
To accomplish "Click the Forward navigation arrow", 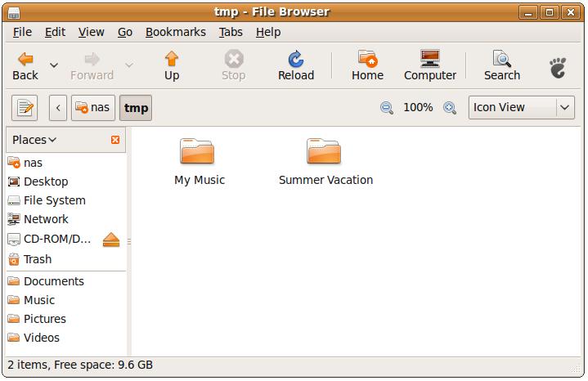I will point(92,66).
